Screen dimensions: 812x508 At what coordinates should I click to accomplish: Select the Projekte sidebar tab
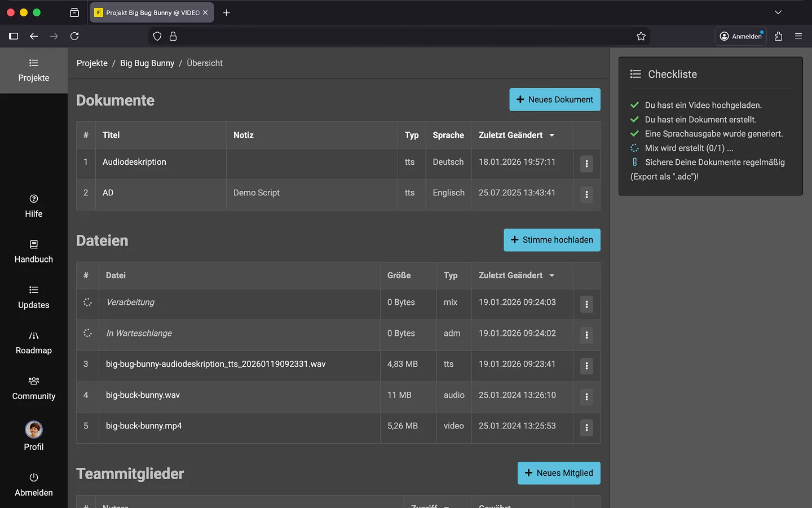pos(34,71)
